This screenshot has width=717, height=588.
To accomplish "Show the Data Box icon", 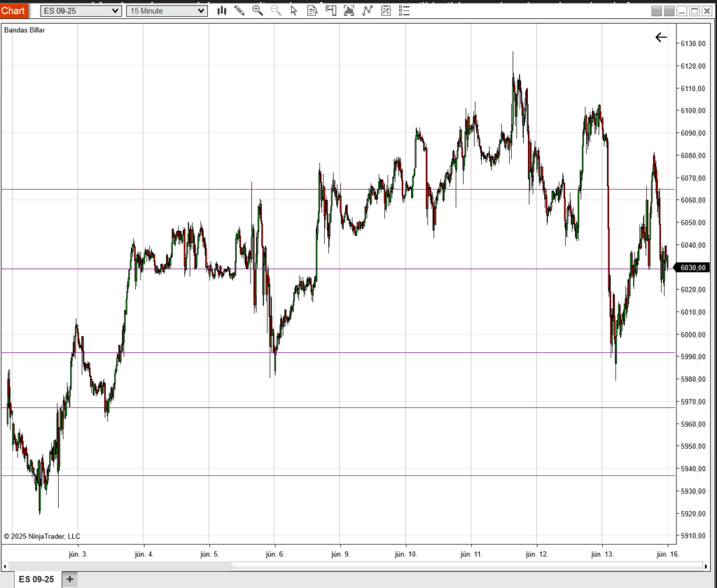I will [312, 10].
